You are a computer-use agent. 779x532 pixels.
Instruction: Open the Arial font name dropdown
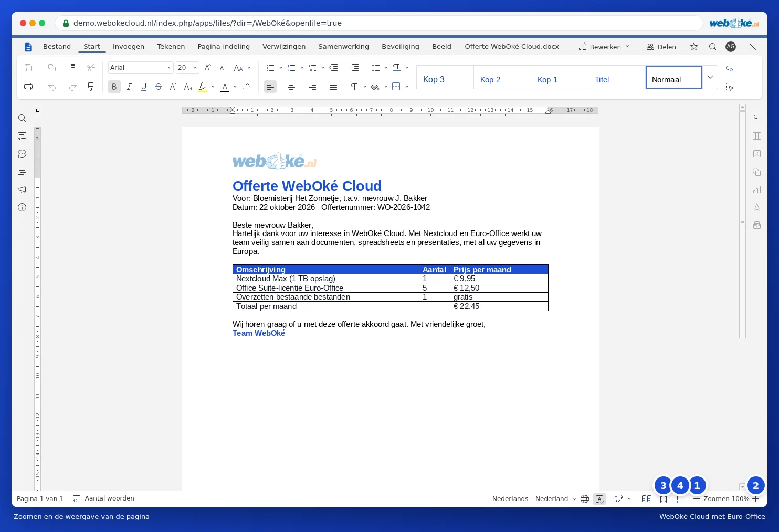(x=169, y=68)
